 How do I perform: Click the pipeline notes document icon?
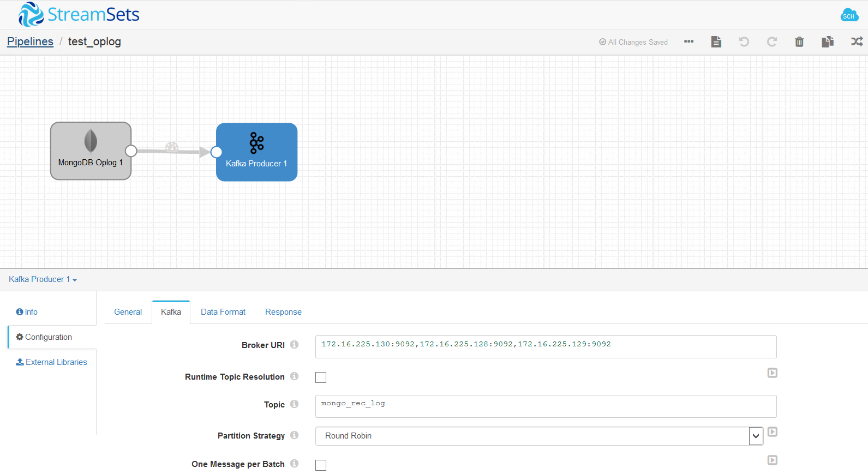pos(716,42)
